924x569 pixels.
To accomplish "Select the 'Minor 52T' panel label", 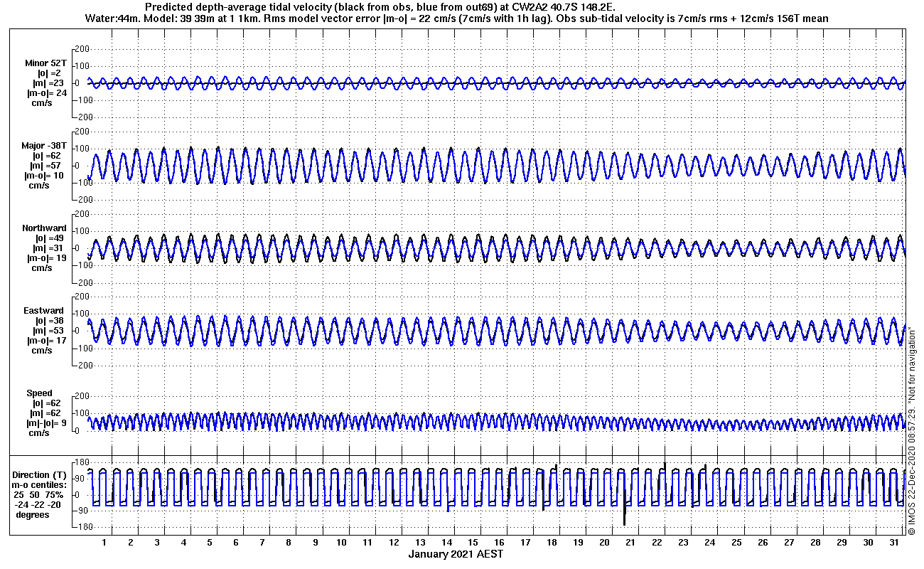I will tap(45, 63).
